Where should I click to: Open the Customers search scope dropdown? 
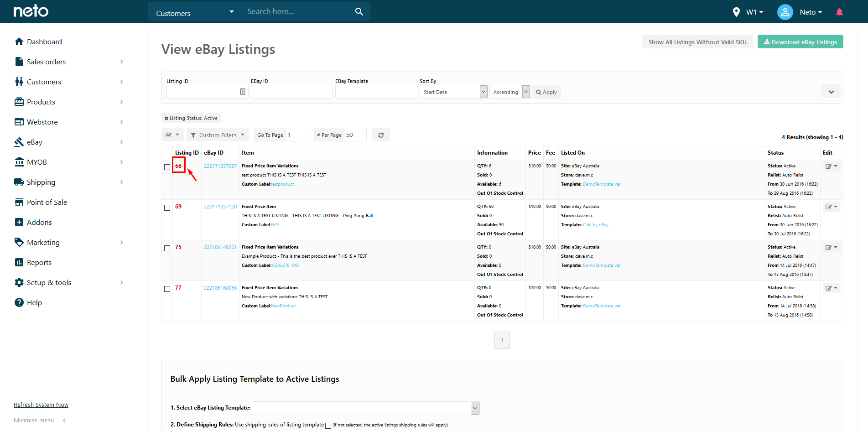(195, 12)
